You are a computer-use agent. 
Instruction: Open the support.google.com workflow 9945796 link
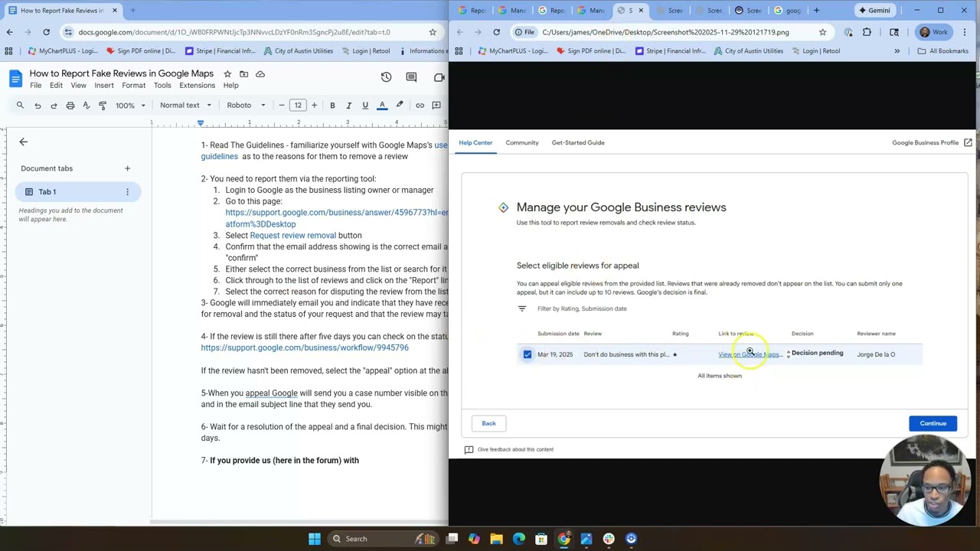tap(305, 348)
